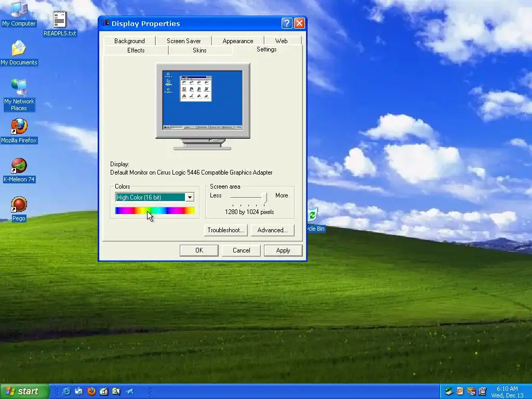Screen dimensions: 532x399
Task: Switch to the Effects tab
Action: point(136,50)
